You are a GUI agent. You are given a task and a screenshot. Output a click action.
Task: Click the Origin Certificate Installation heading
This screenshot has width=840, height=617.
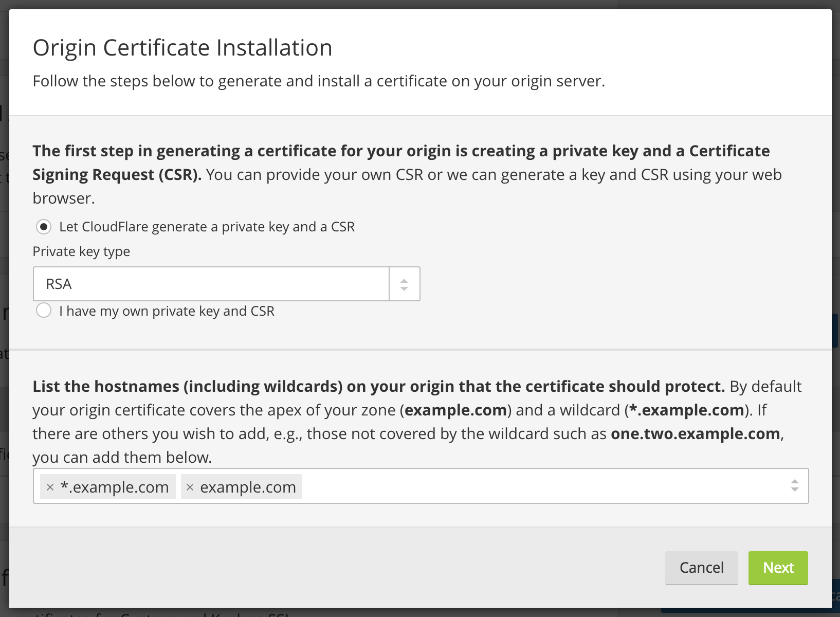(182, 48)
